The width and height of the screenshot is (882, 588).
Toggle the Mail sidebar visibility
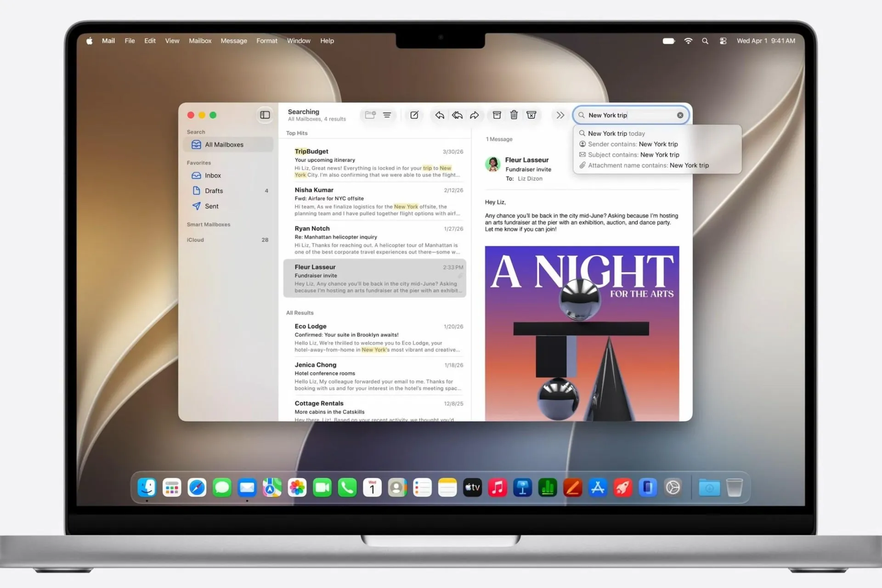(265, 115)
